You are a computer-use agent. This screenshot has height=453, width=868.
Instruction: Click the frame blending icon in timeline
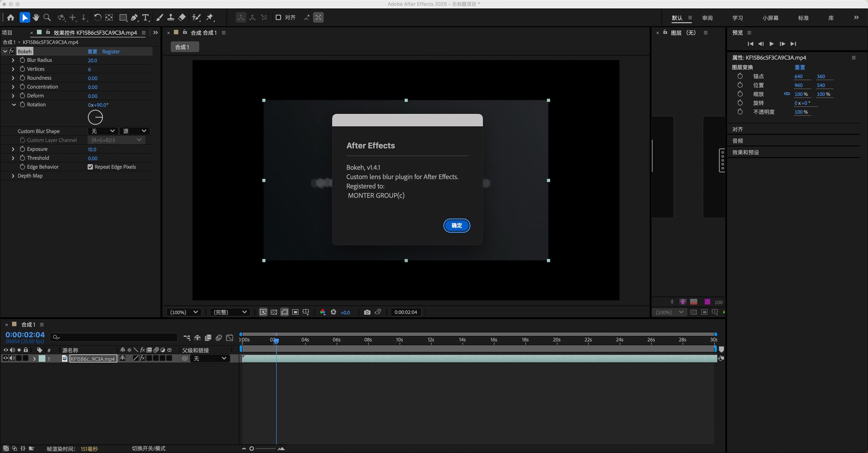tap(208, 338)
